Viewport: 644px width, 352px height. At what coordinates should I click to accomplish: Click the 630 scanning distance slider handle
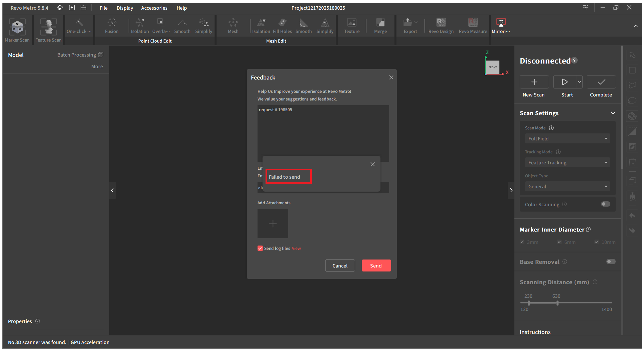click(557, 303)
